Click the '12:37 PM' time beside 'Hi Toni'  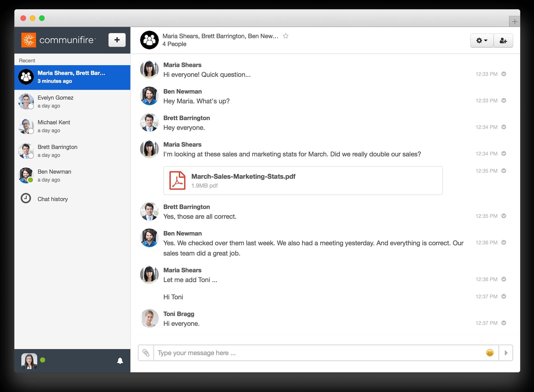point(487,296)
